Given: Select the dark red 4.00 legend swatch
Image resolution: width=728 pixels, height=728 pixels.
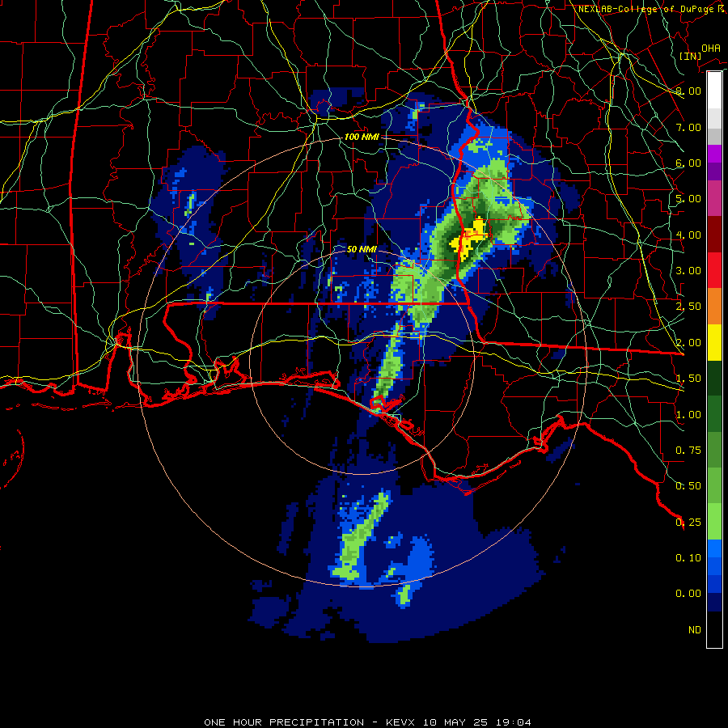Looking at the screenshot, I should (714, 235).
